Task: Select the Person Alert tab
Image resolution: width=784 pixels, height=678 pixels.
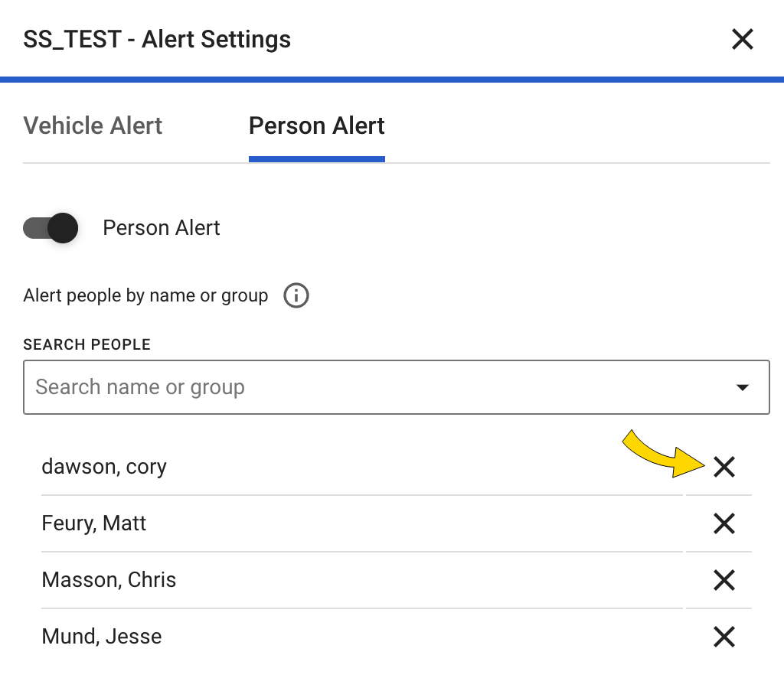Action: tap(316, 125)
